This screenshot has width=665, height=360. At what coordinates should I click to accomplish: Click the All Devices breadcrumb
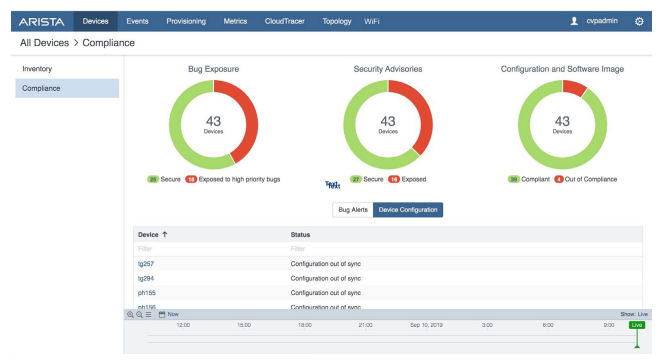44,43
